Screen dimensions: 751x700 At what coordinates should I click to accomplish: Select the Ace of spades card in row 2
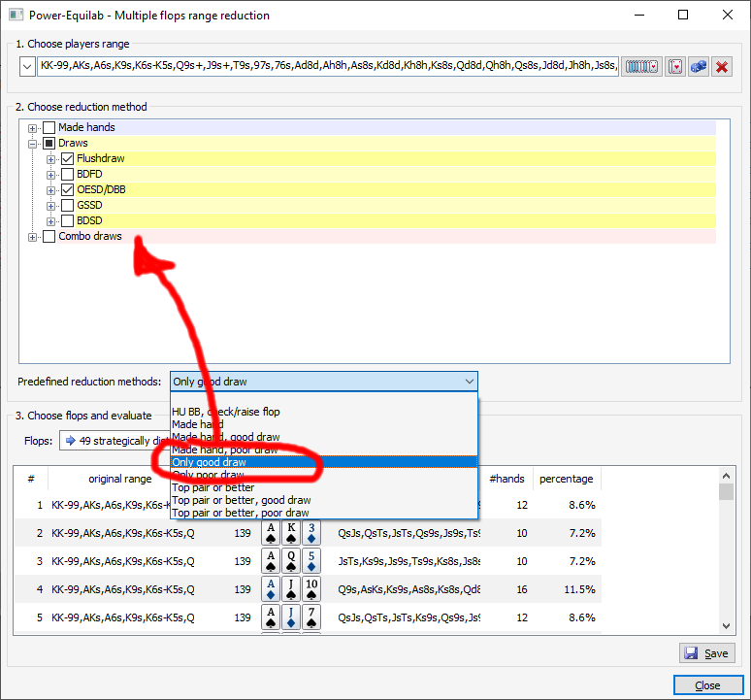coord(271,533)
